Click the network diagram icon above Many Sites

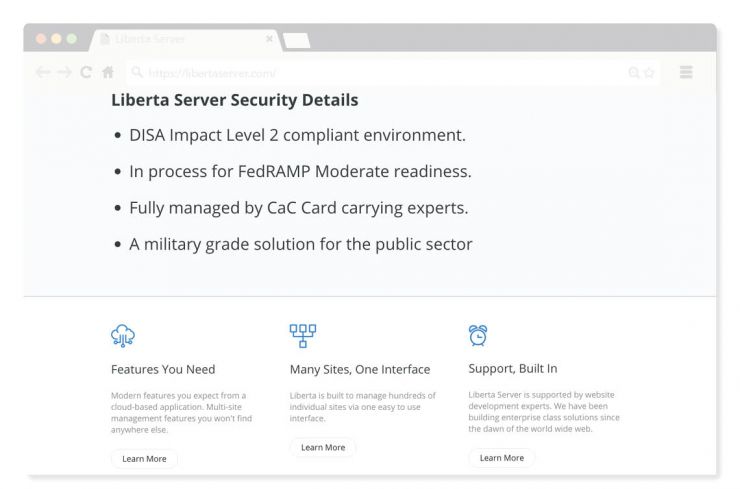point(303,336)
